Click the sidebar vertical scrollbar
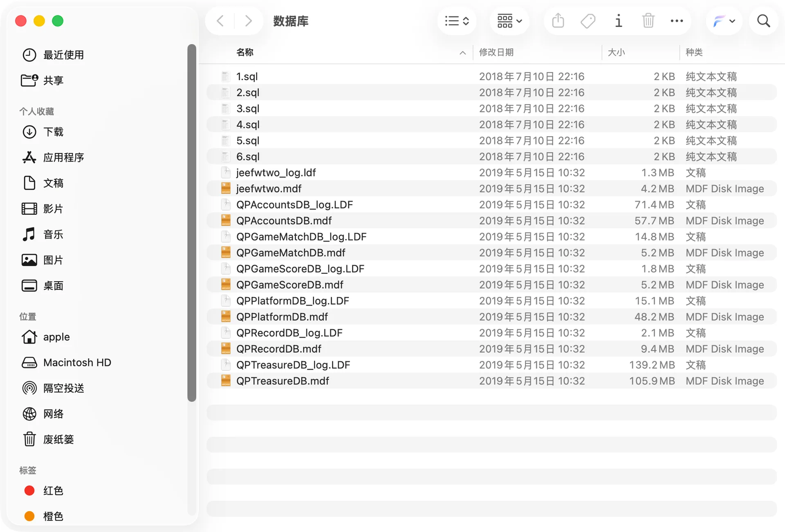The height and width of the screenshot is (532, 785). click(192, 223)
